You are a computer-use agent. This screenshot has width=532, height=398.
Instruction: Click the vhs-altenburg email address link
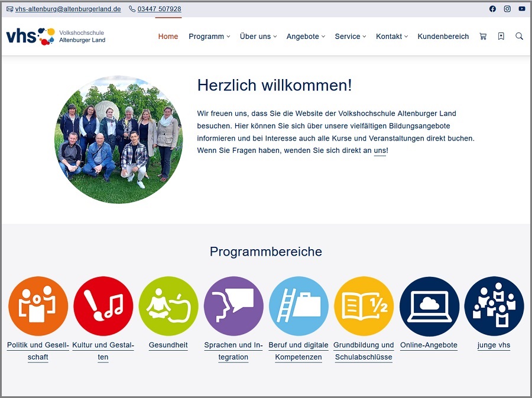[x=67, y=9]
